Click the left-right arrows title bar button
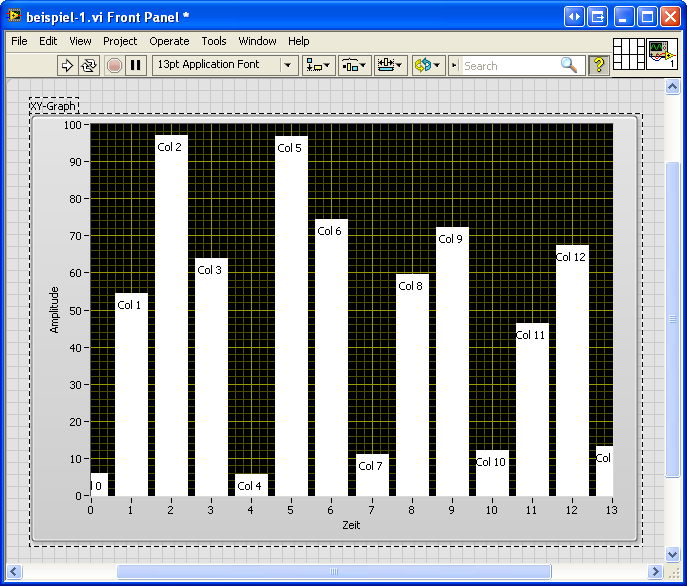Image resolution: width=687 pixels, height=586 pixels. click(574, 17)
